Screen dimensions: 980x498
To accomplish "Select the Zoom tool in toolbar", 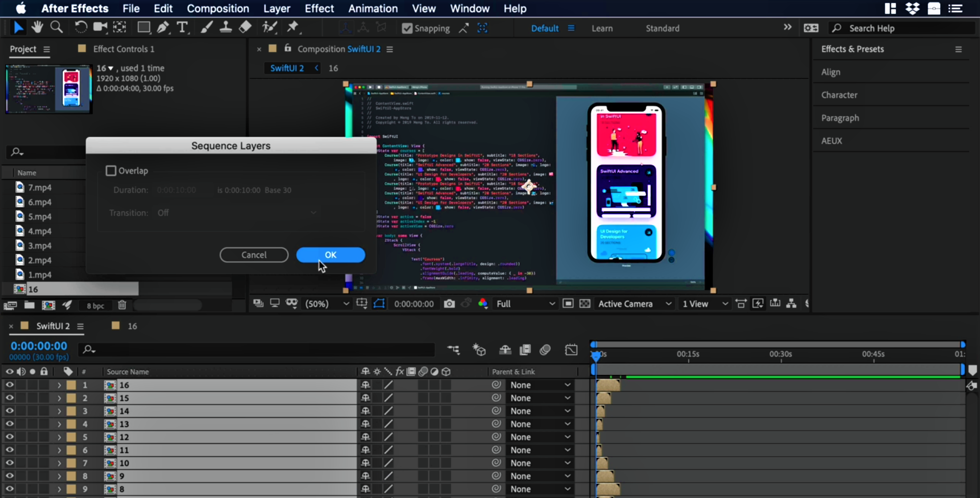I will 57,27.
